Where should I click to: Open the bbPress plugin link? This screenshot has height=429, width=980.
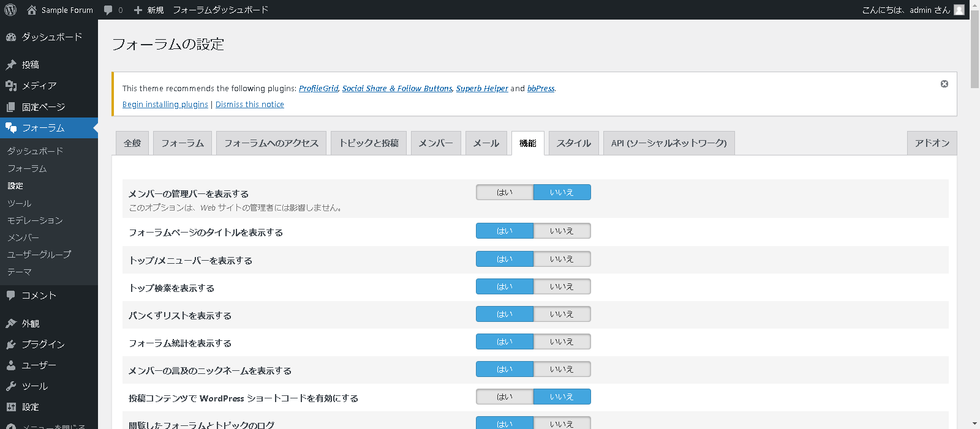[x=541, y=89]
